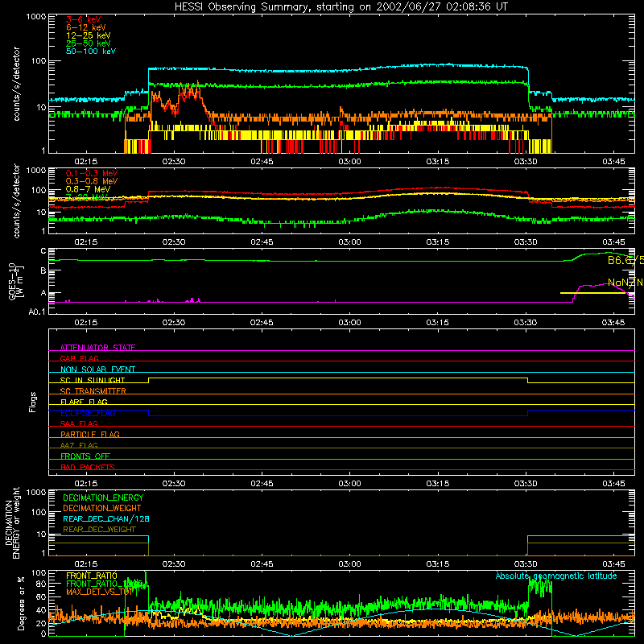Viewport: 644px width, 644px height.
Task: Click the B class tick on GOES axis
Action: (x=43, y=270)
